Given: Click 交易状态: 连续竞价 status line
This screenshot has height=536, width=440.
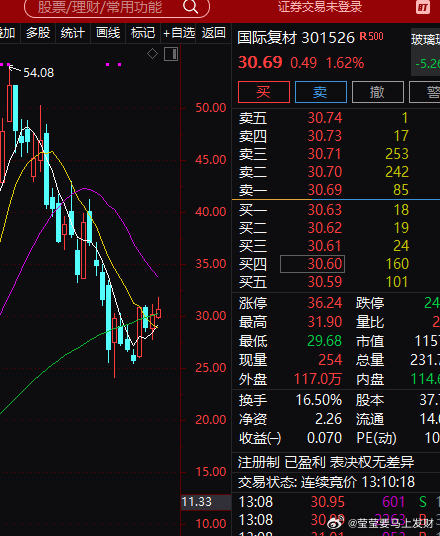Looking at the screenshot, I should coord(326,482).
